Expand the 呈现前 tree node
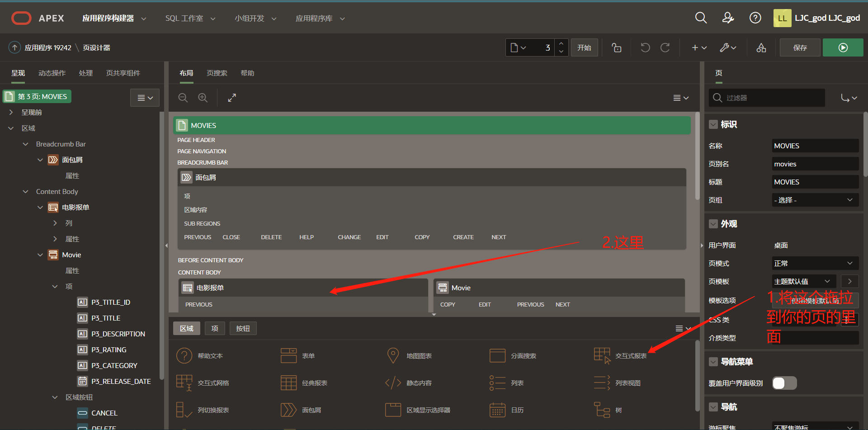 11,112
